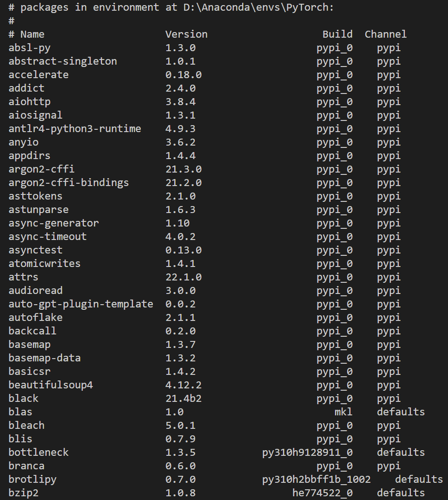Select the Name column header

[32, 34]
